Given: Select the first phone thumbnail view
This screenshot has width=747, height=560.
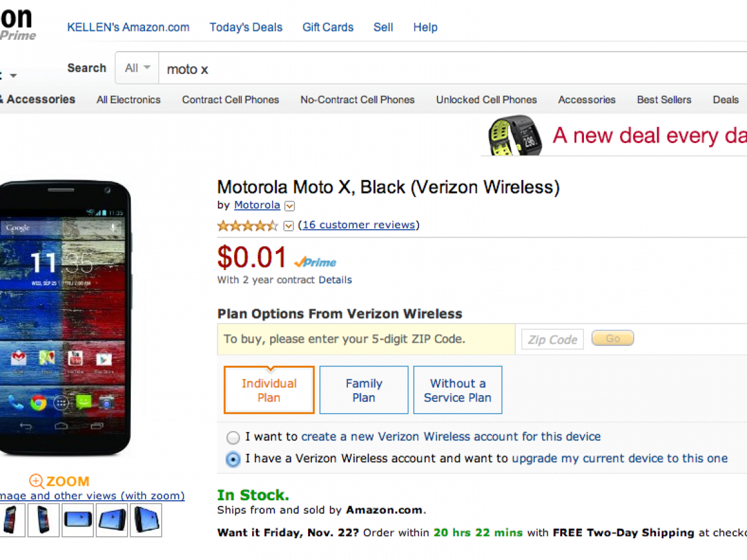Looking at the screenshot, I should [11, 520].
